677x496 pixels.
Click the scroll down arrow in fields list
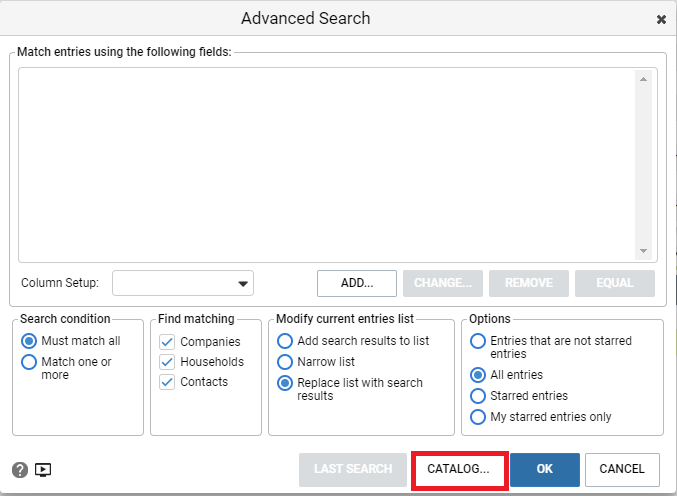click(x=643, y=251)
